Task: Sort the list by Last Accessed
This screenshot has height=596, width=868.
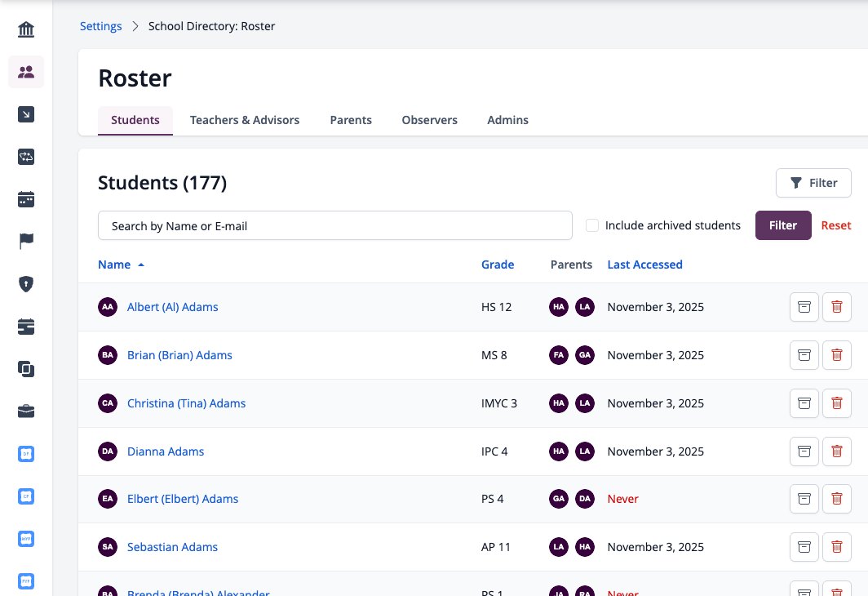Action: 644,265
